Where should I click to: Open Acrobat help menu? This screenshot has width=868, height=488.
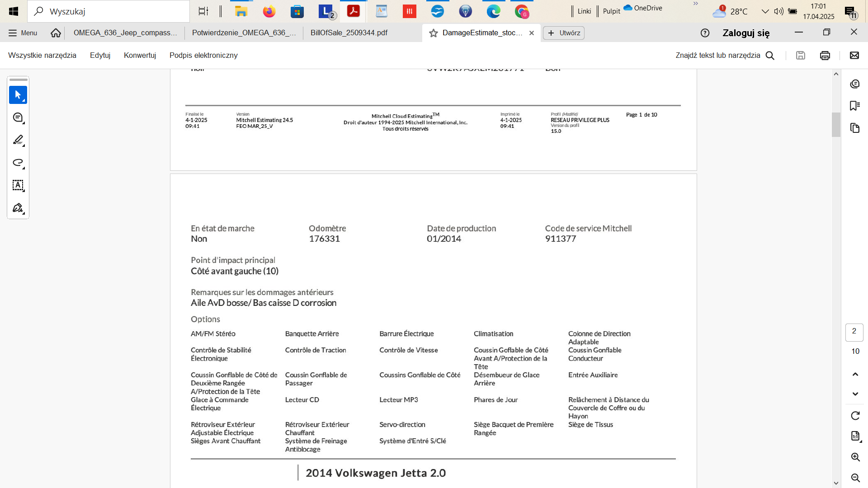(x=704, y=33)
